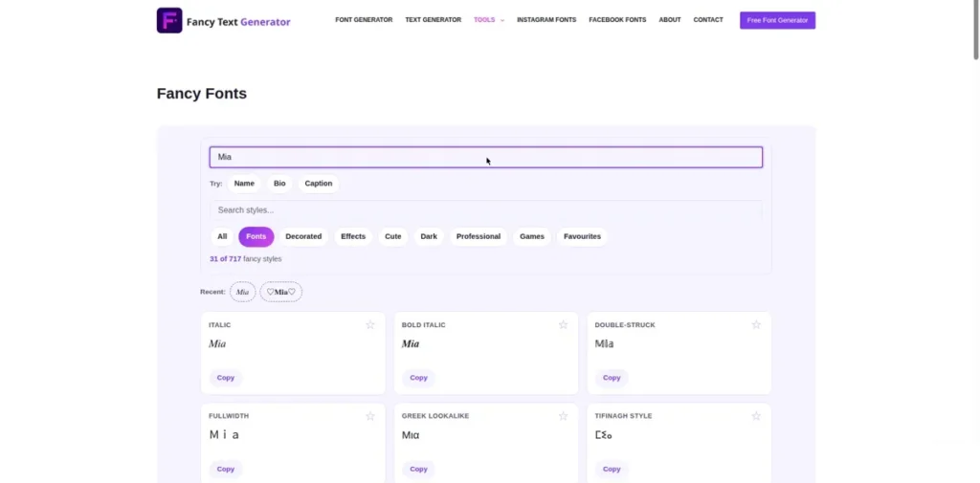
Task: Select the Cute filter tab
Action: tap(393, 237)
